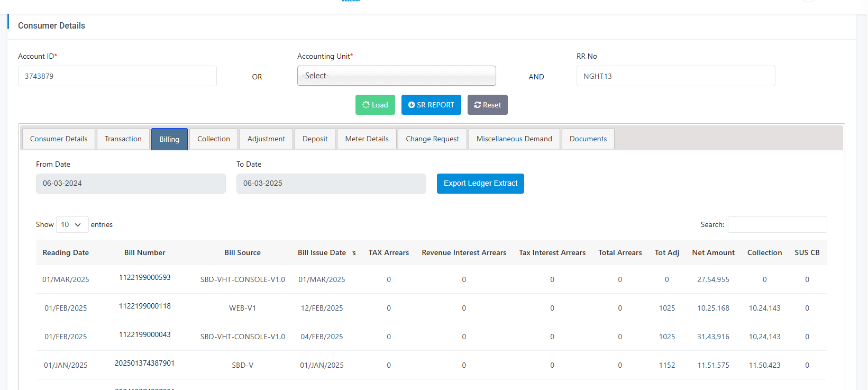Click bill issue date 04/FEB/2025
The width and height of the screenshot is (868, 390).
tap(322, 337)
